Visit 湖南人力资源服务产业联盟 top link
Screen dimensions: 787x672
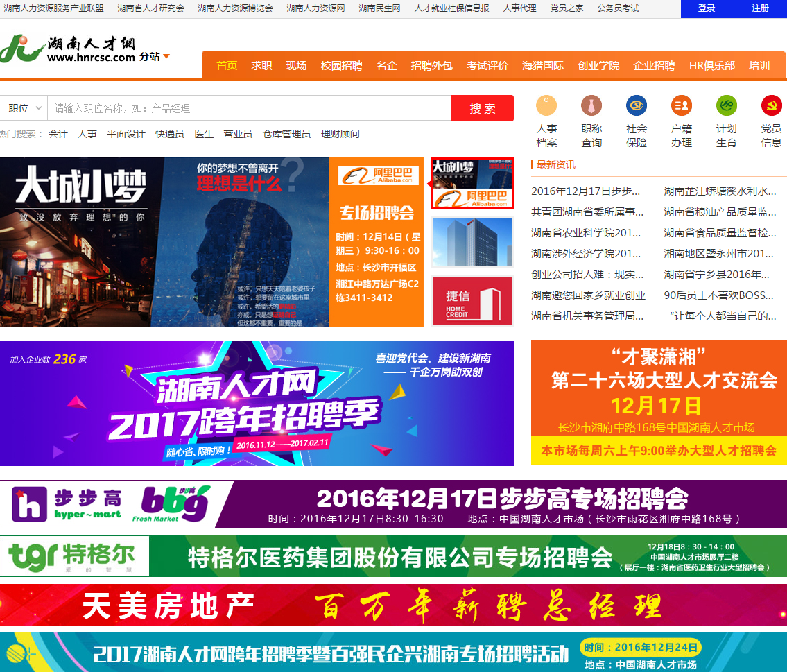[x=53, y=8]
